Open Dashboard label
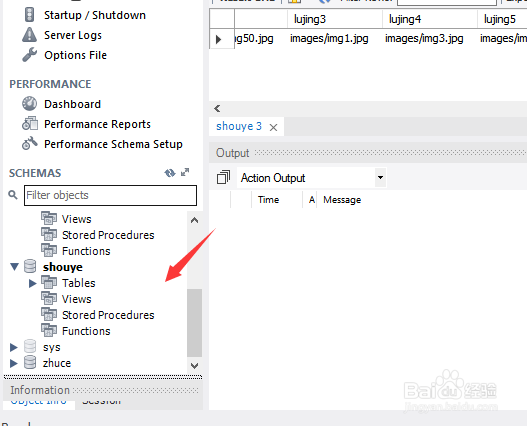527x426 pixels. coord(73,104)
